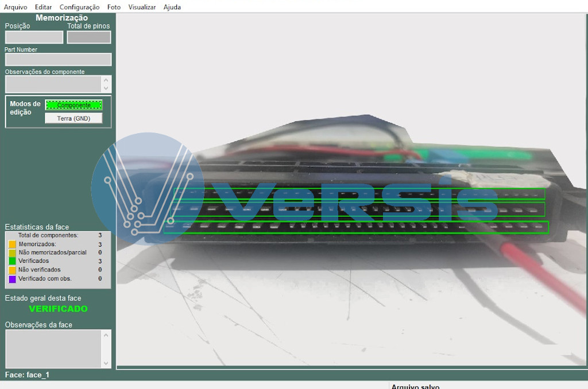Click the VERIFICADO status text
Screen dimensions: 588x389
click(59, 309)
